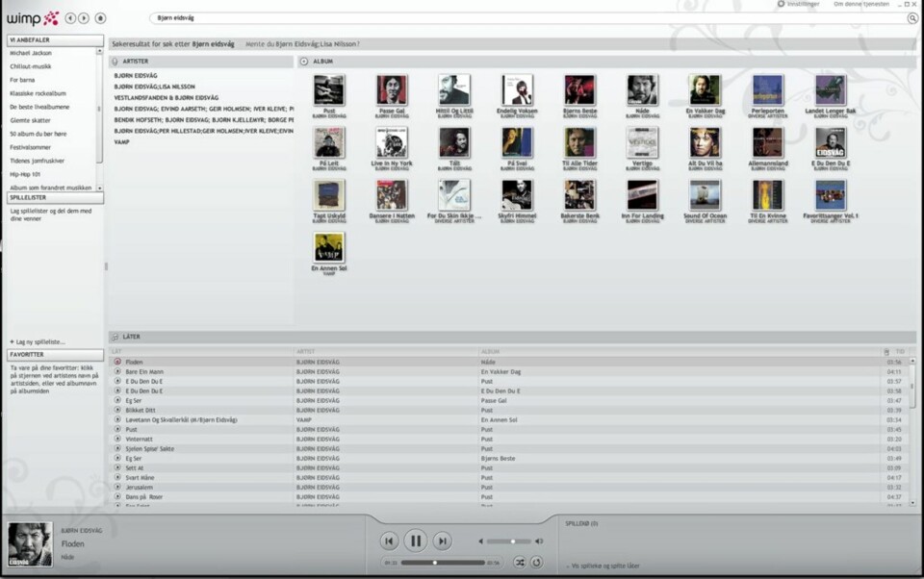
Task: Click the navigate forward arrow icon
Action: (84, 18)
